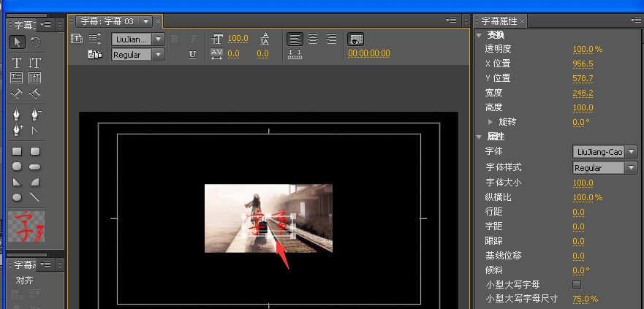644x309 pixels.
Task: Enable the 小型大写字母 checkbox
Action: (x=576, y=284)
